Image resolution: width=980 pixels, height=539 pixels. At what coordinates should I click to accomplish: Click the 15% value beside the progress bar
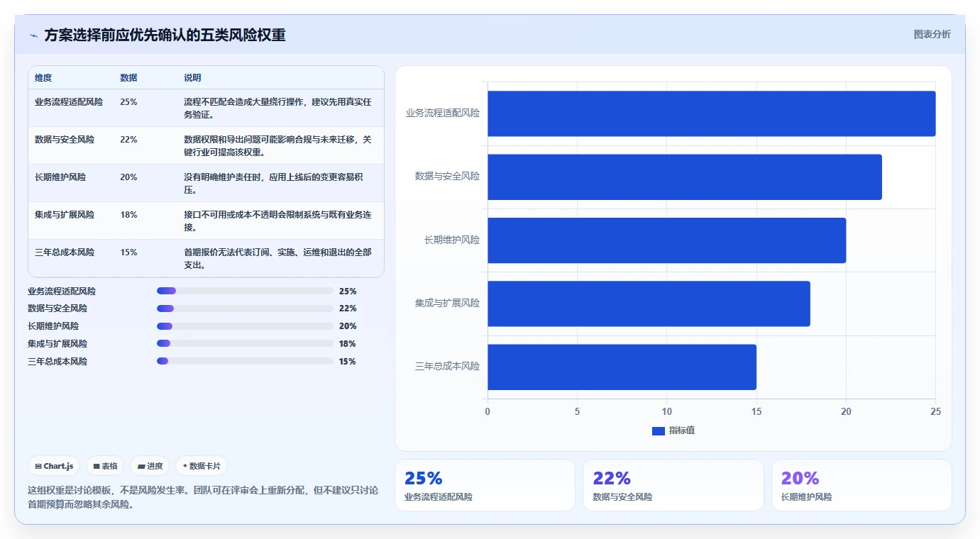(348, 362)
